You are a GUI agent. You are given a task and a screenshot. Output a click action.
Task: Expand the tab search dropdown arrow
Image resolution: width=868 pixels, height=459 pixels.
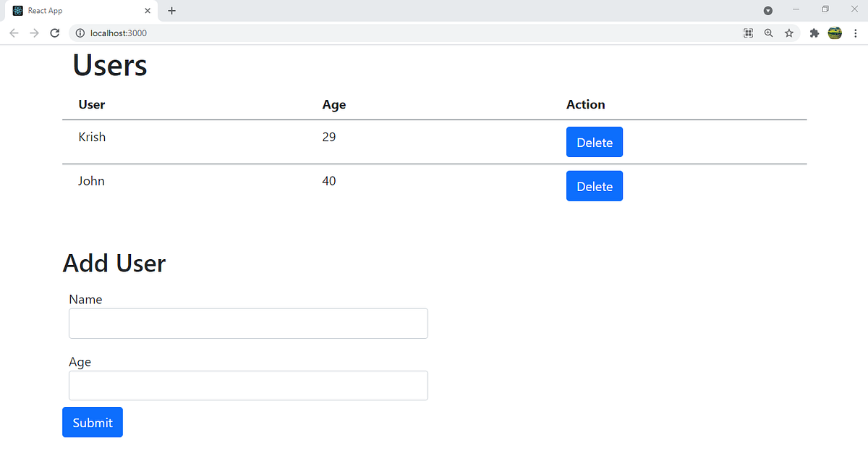click(x=768, y=11)
